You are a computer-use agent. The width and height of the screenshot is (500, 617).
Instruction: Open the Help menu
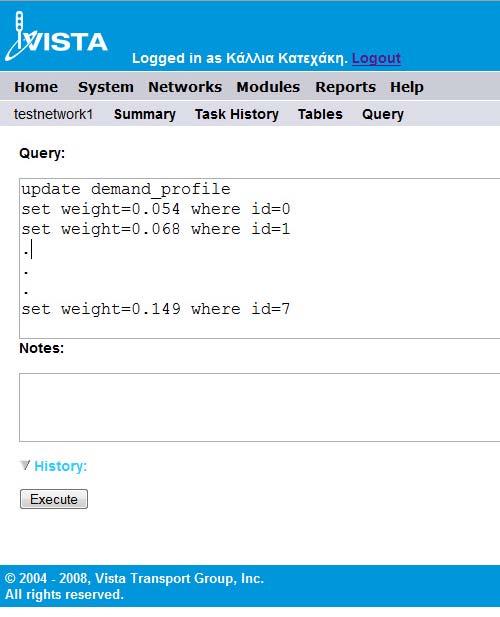tap(407, 87)
